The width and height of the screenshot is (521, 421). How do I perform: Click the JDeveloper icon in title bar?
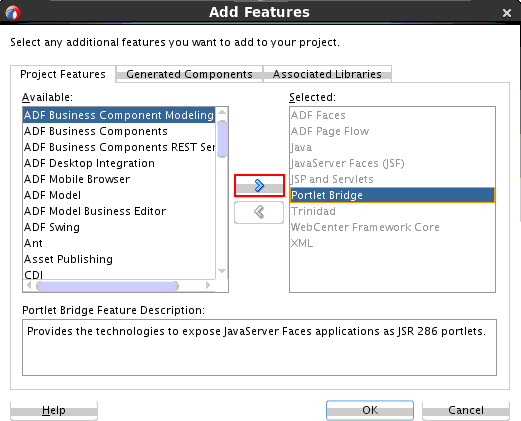(x=13, y=13)
